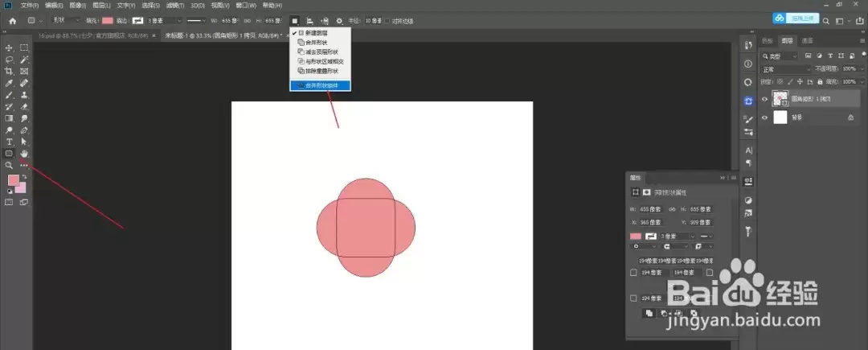Toggle the Align Edges checkbox

click(x=387, y=21)
